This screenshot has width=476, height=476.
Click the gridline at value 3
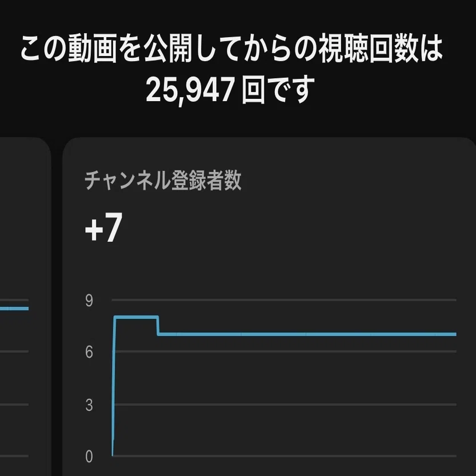click(284, 405)
